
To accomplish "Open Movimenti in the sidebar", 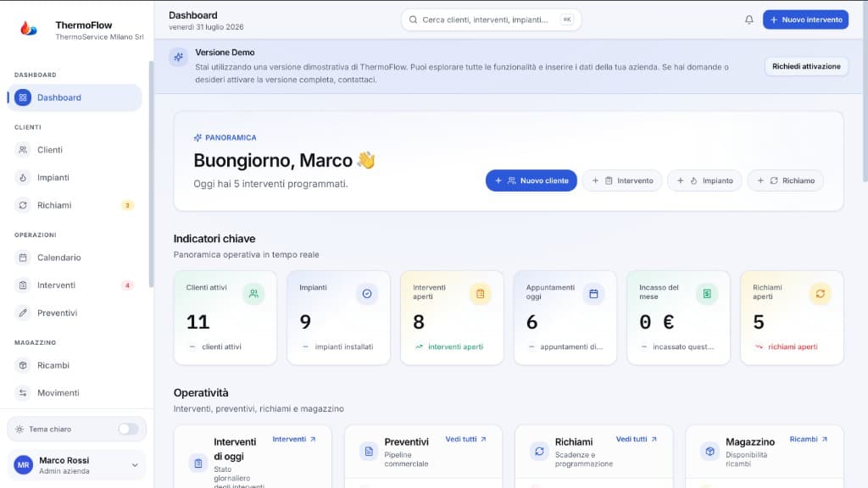I will [75, 393].
